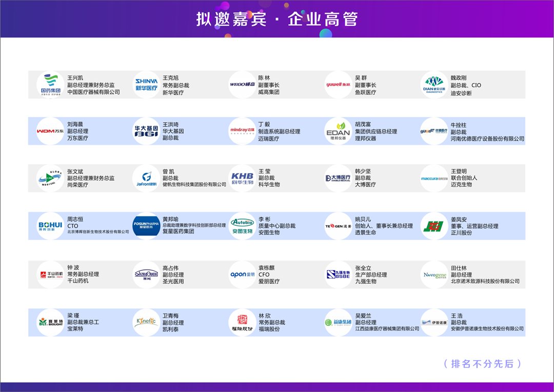The height and width of the screenshot is (392, 554).
Task: Click the JaFron 健帆 logo
Action: [146, 178]
